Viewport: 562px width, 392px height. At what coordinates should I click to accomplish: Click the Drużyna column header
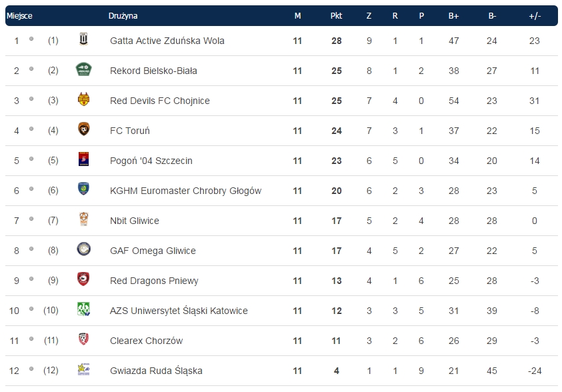click(123, 16)
